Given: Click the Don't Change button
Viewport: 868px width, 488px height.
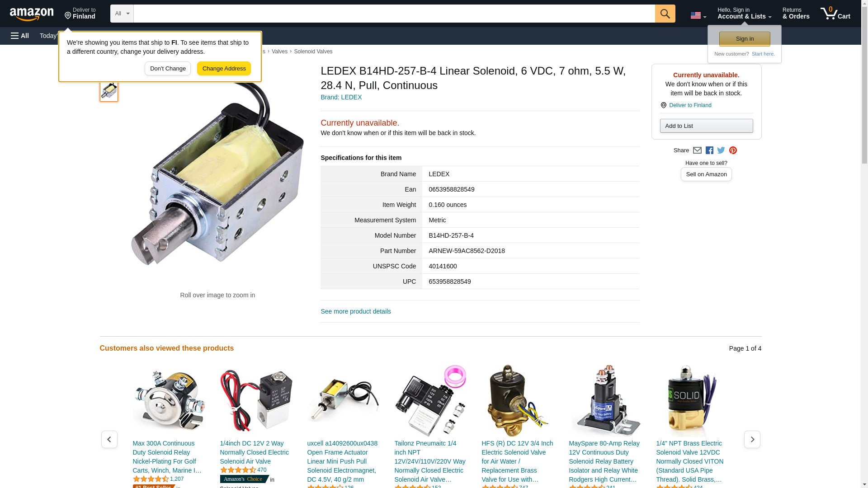Looking at the screenshot, I should point(168,69).
